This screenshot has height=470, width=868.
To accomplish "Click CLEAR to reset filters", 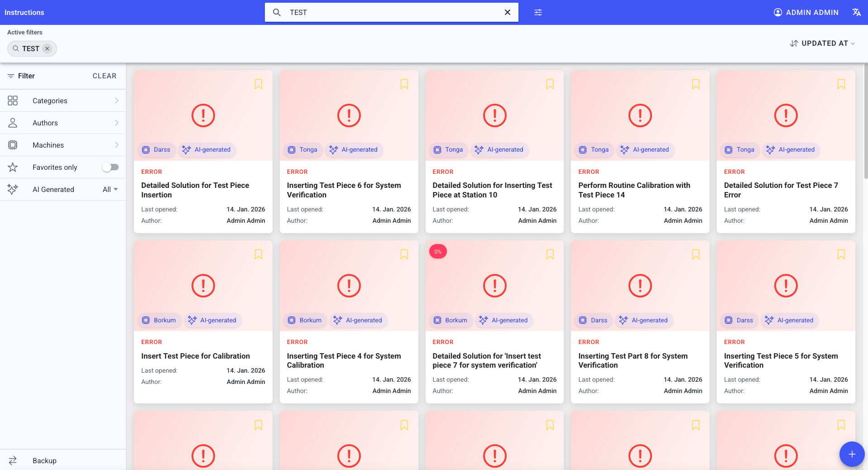I will (x=105, y=76).
